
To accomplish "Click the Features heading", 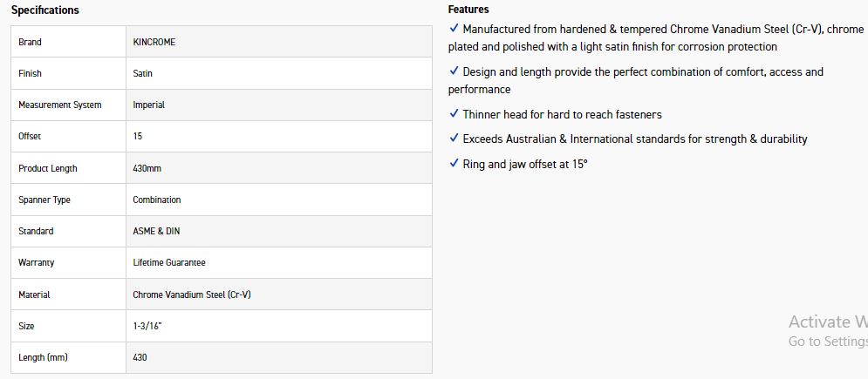I will [468, 10].
